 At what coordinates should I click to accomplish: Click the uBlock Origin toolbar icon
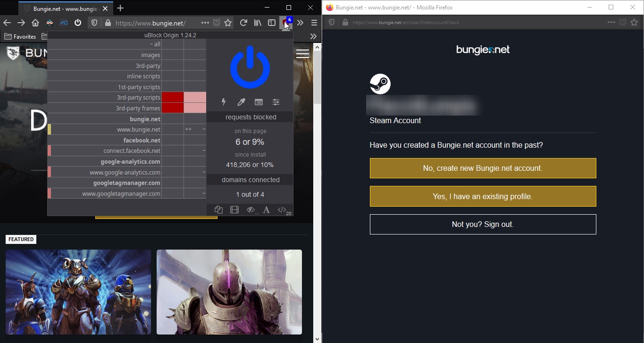point(285,23)
